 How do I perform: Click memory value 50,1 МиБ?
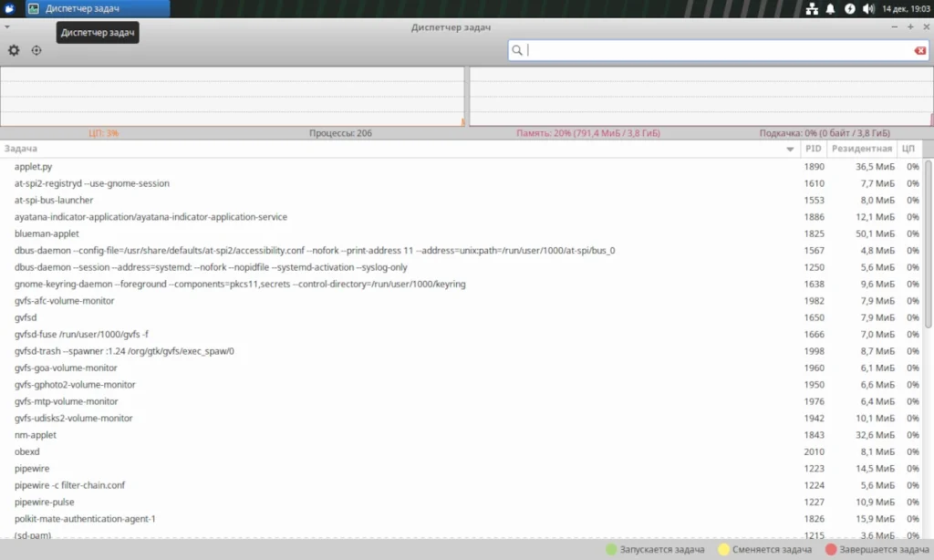tap(875, 233)
